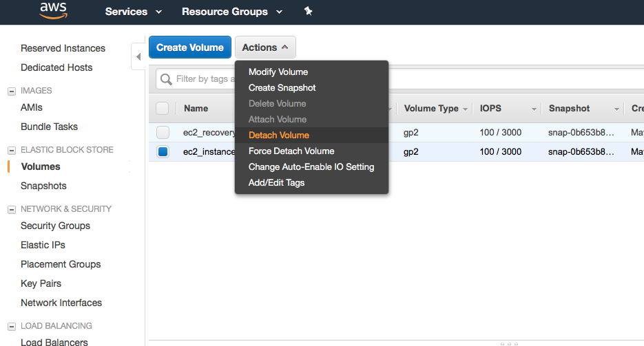
Task: Click gp2 type in ec2_instance row
Action: pyautogui.click(x=411, y=152)
